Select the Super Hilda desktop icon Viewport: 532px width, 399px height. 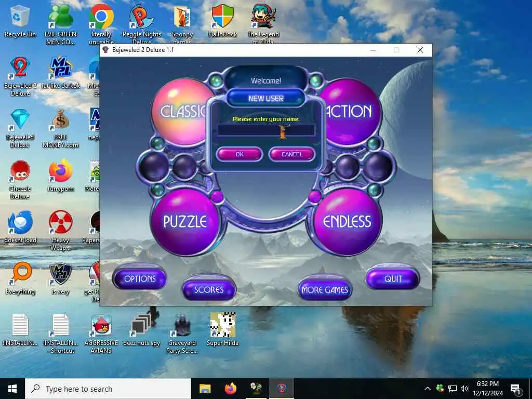coord(222,330)
